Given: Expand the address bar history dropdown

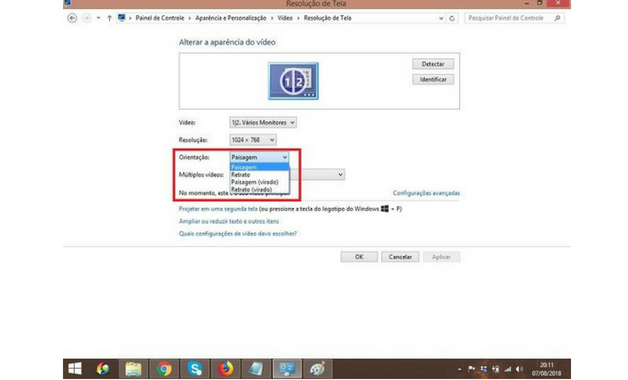Looking at the screenshot, I should tap(441, 18).
